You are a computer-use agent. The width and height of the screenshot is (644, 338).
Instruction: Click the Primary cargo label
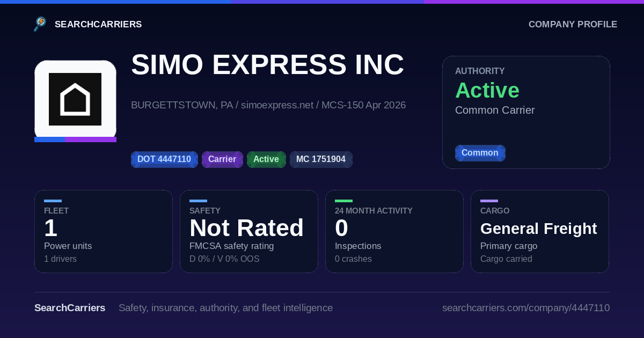tap(509, 246)
